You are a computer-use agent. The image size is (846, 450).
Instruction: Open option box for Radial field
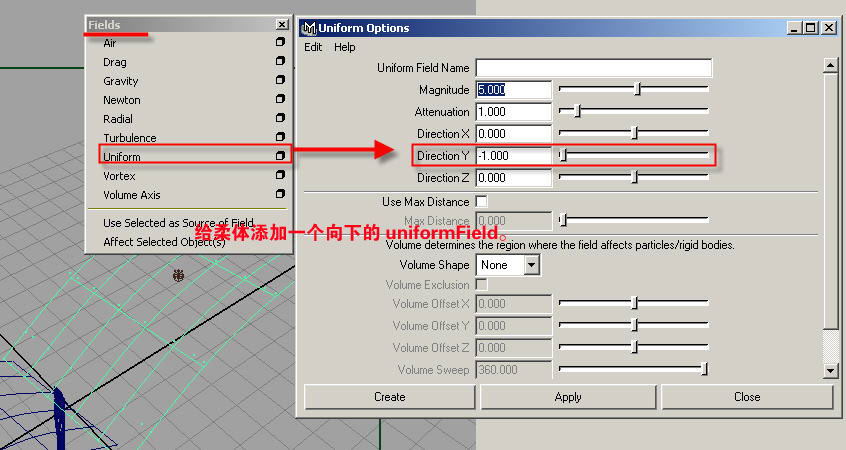tap(280, 118)
